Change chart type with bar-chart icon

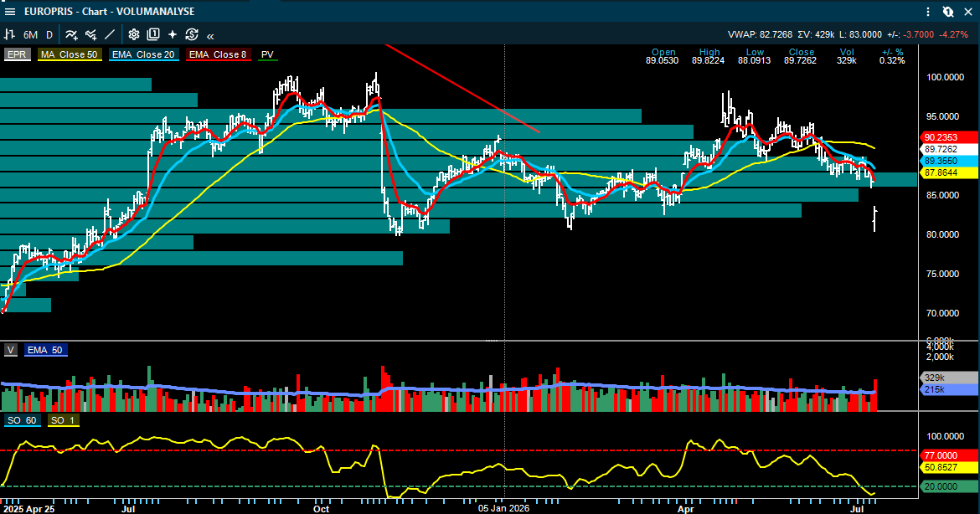point(9,35)
